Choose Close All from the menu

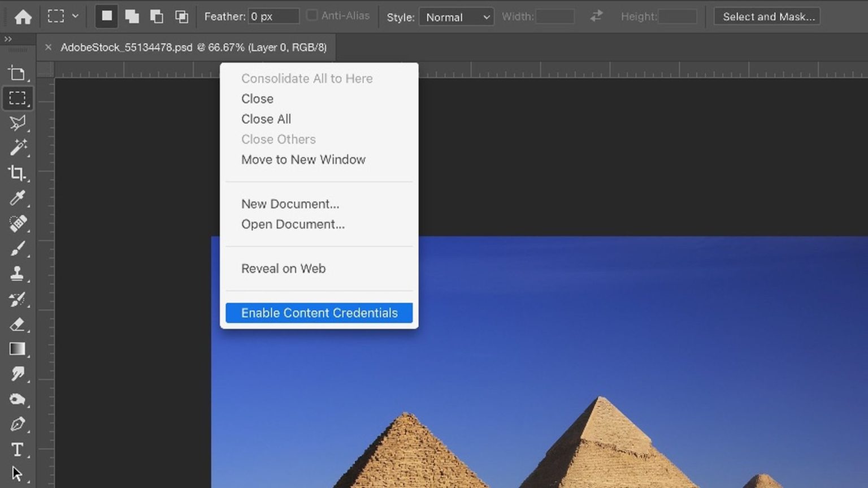[266, 119]
